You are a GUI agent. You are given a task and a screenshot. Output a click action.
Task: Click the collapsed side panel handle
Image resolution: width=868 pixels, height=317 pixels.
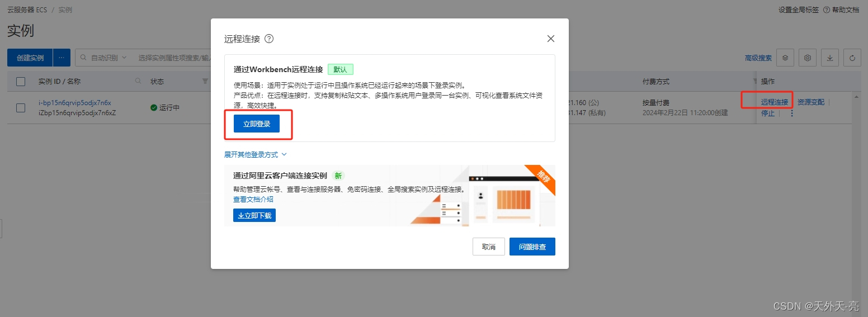point(1,229)
